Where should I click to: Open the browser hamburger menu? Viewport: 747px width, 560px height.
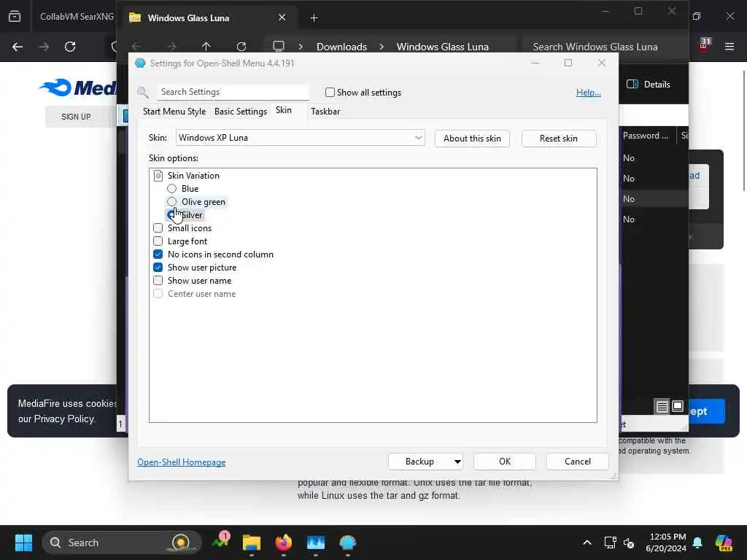point(729,47)
